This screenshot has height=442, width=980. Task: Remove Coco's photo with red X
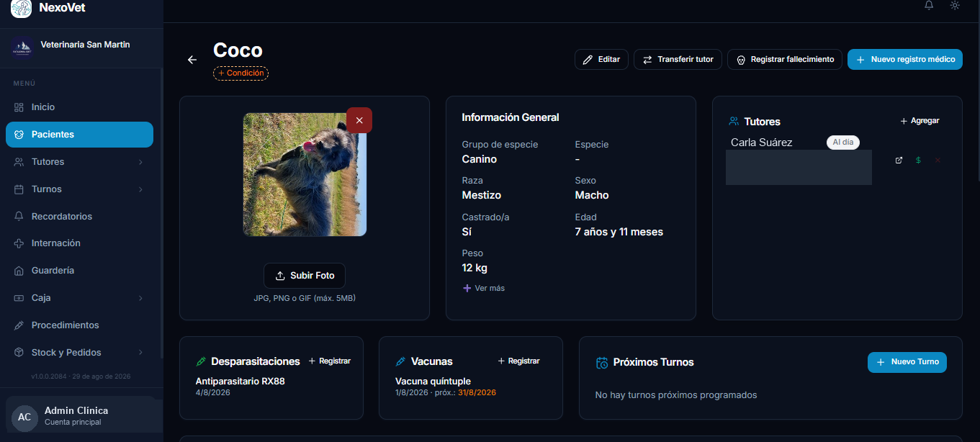[359, 120]
